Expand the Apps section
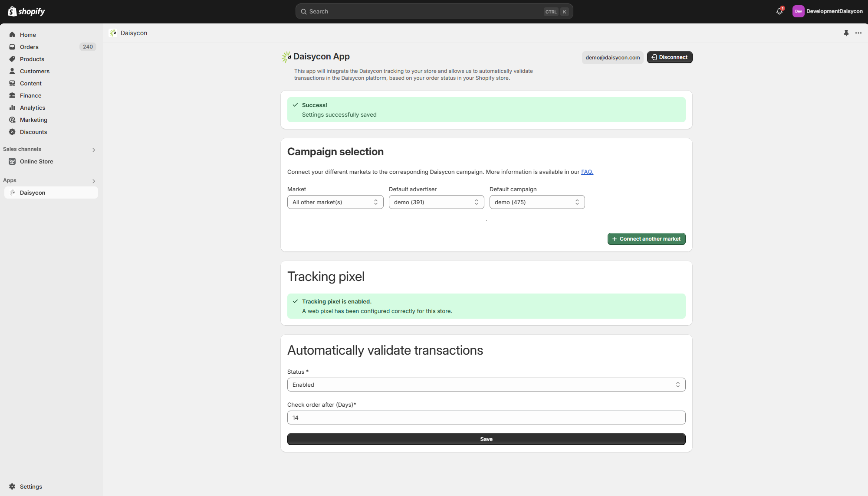The width and height of the screenshot is (868, 496). (x=94, y=181)
